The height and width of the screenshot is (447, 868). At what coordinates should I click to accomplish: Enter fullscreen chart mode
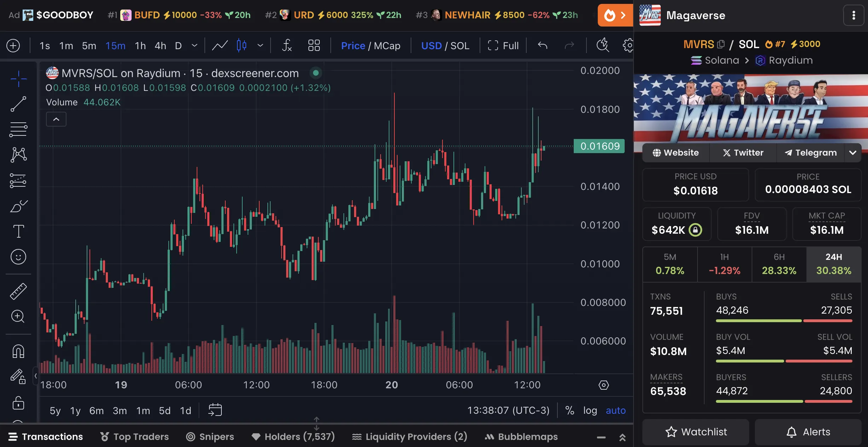pos(503,46)
